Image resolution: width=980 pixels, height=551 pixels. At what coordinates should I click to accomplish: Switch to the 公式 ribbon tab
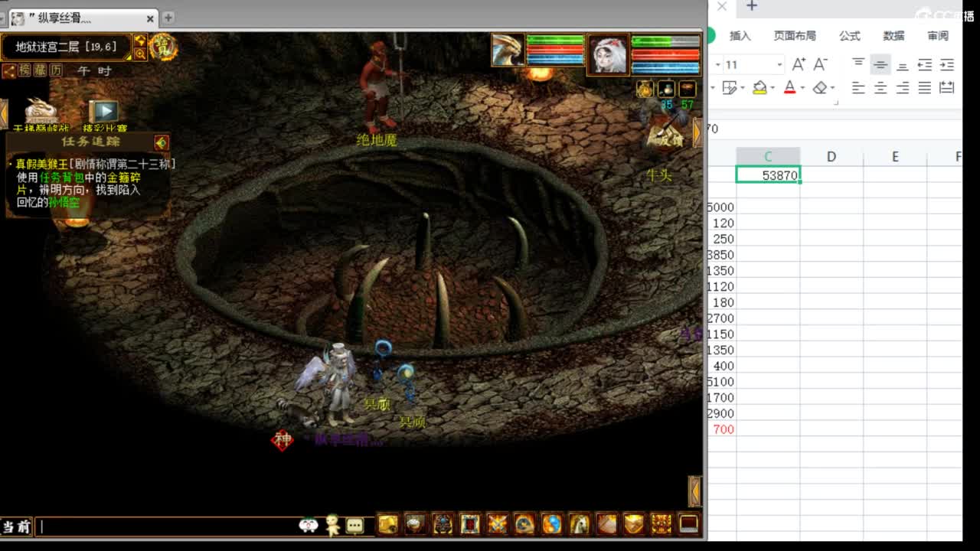coord(850,35)
